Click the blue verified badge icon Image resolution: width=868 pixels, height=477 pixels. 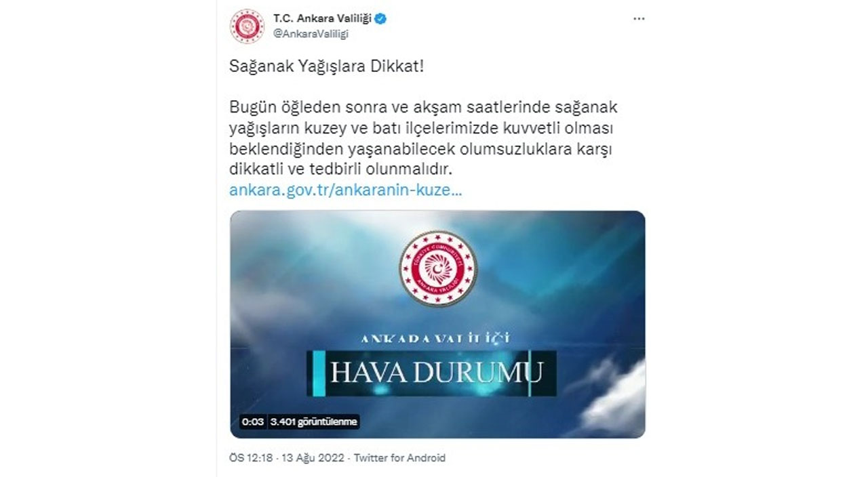tap(381, 19)
